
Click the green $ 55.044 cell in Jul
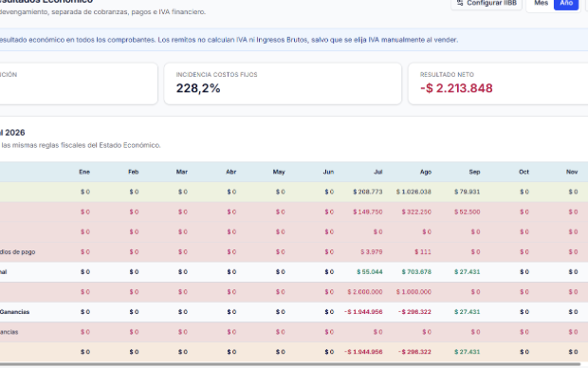pos(370,272)
